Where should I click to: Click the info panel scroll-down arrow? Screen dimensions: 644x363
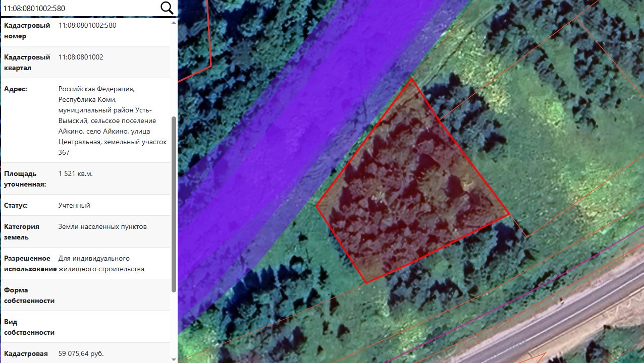(x=174, y=359)
